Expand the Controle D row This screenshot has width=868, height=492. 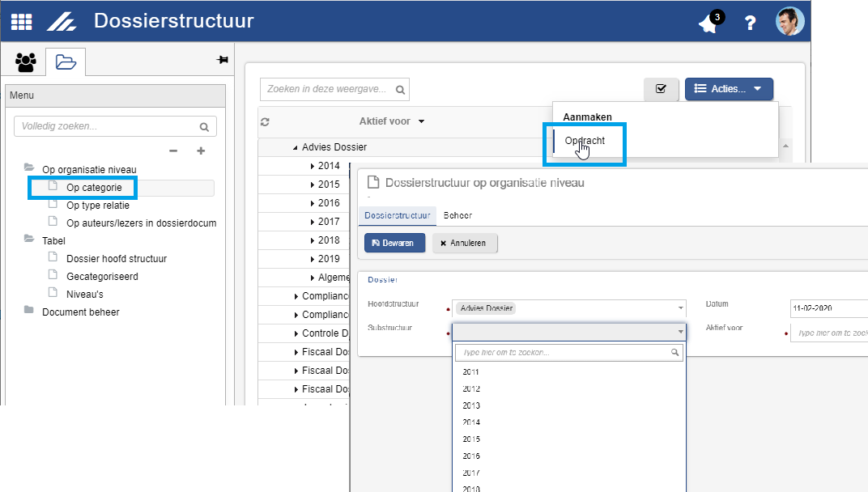point(296,333)
